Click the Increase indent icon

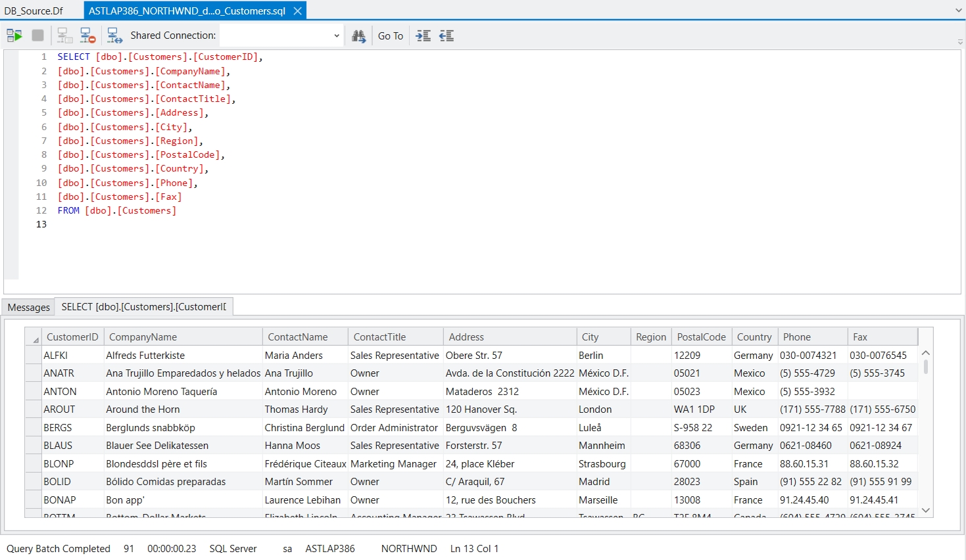(423, 35)
